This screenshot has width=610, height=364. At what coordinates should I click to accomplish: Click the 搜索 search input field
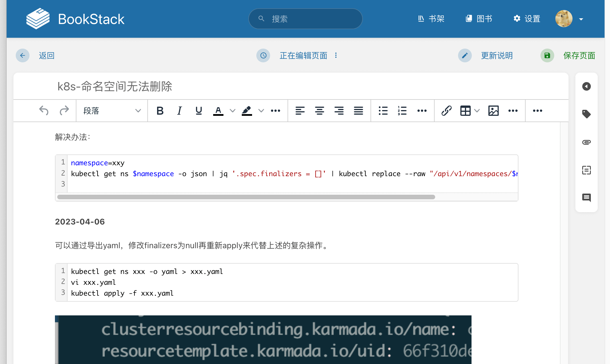click(x=306, y=19)
